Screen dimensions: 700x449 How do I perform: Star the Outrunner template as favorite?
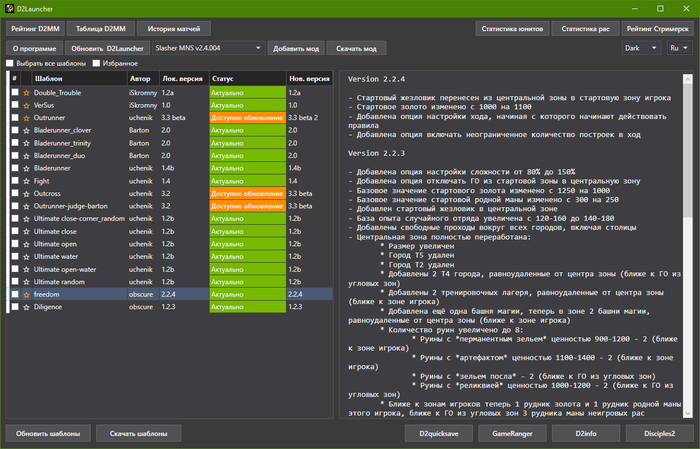[x=27, y=117]
